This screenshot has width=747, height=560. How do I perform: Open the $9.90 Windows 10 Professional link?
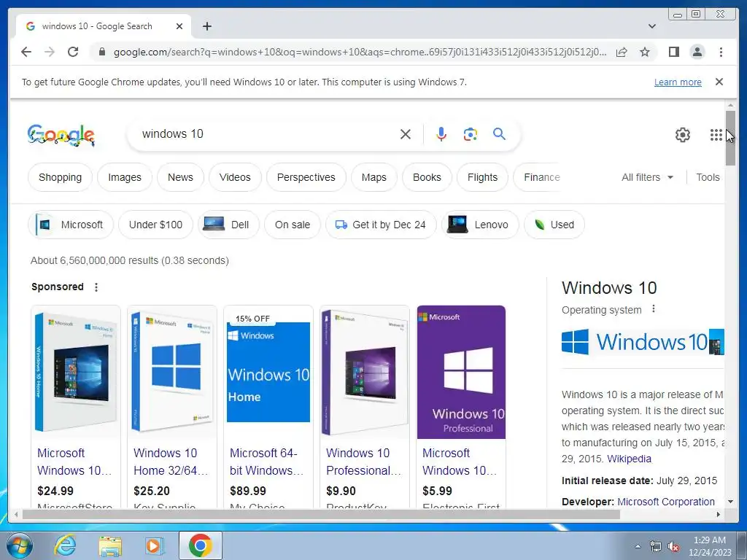(363, 462)
